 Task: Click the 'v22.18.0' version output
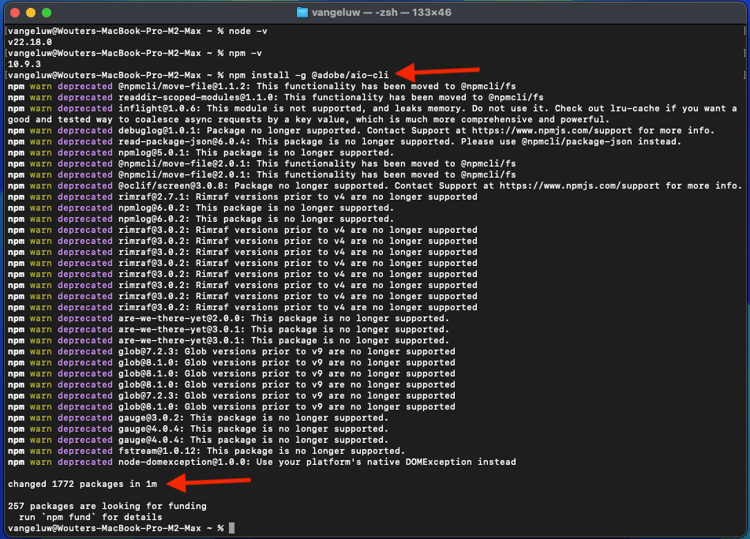click(30, 42)
